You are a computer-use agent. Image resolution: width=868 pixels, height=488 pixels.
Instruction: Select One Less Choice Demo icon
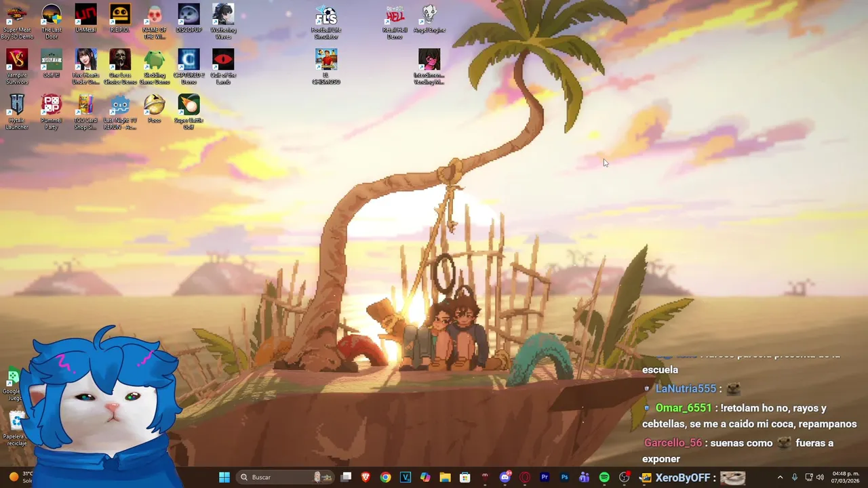(x=120, y=66)
